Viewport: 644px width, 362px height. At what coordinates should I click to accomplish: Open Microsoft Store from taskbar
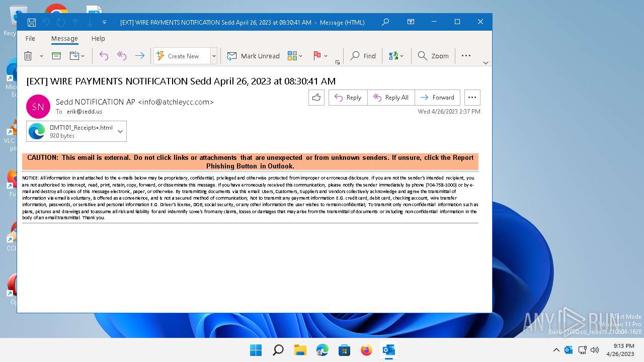point(345,350)
